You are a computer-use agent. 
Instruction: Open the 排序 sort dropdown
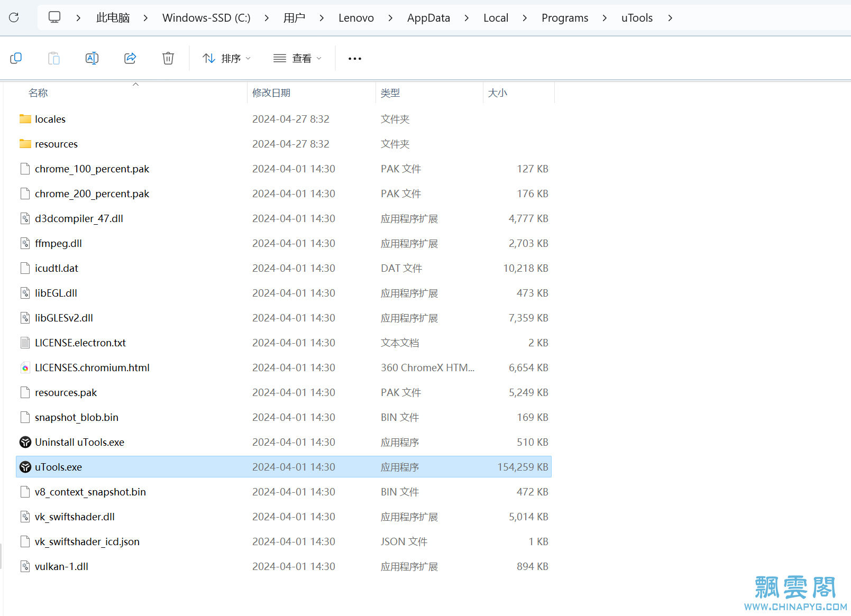click(x=227, y=58)
